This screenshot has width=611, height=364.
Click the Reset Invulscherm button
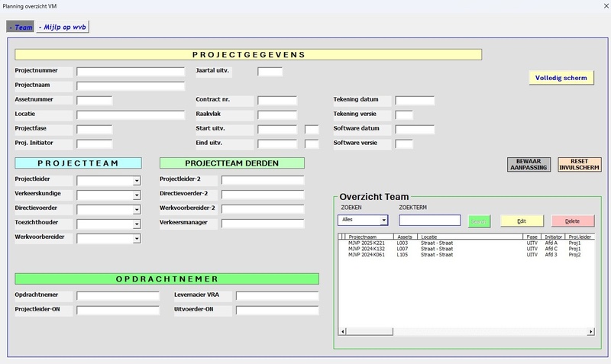point(579,164)
